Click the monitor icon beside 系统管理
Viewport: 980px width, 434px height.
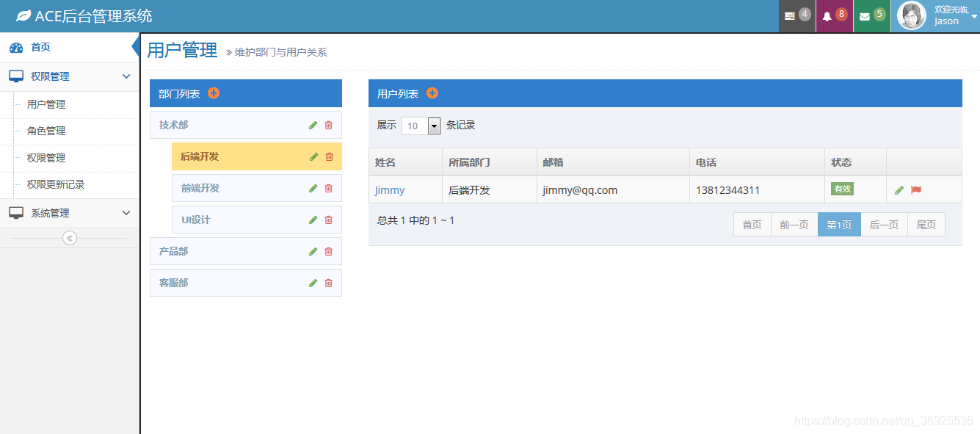(x=16, y=213)
